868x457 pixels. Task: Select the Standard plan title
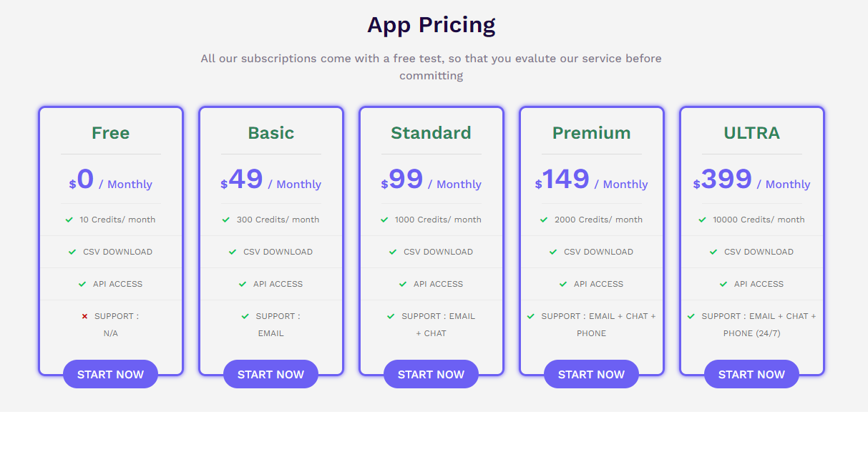[431, 133]
